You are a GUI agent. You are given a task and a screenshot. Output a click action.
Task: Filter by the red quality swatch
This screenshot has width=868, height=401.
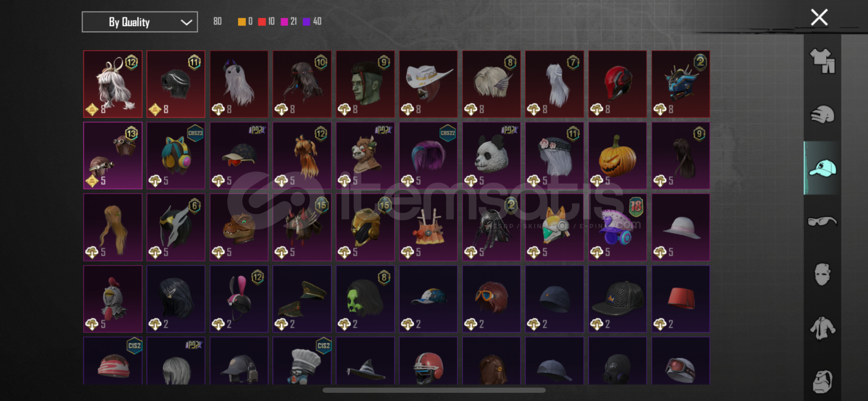pos(262,22)
